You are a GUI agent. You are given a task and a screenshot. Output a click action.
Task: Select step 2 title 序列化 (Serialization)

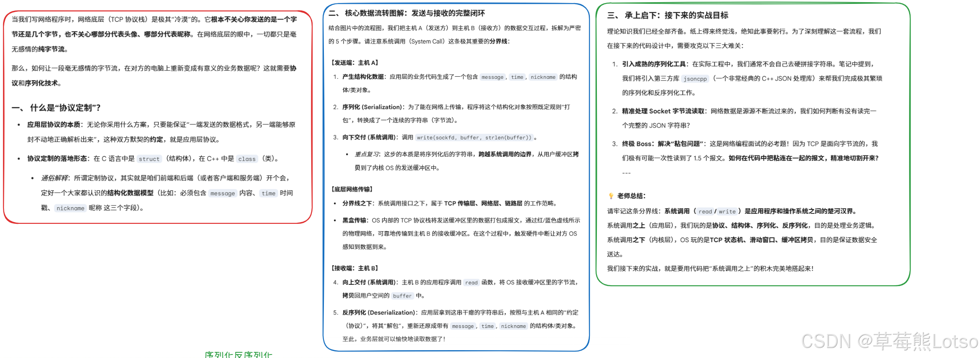click(372, 107)
